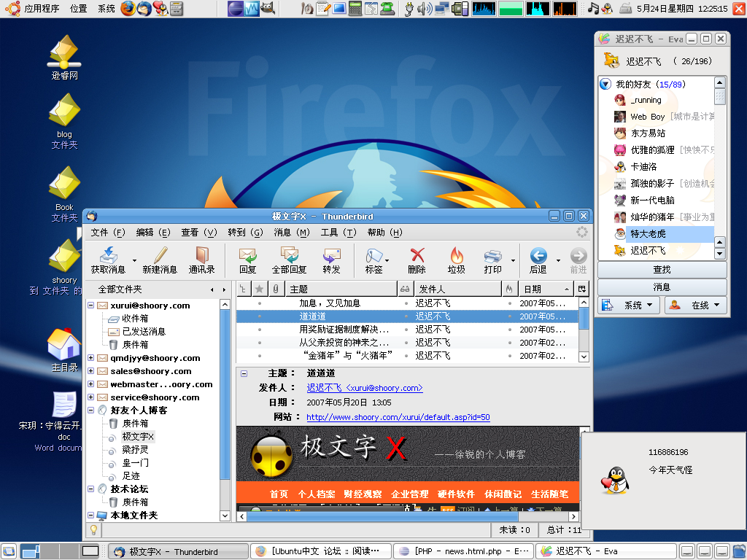Collapse the xurui@shoory.com account tree
This screenshot has width=747, height=560.
pyautogui.click(x=90, y=306)
